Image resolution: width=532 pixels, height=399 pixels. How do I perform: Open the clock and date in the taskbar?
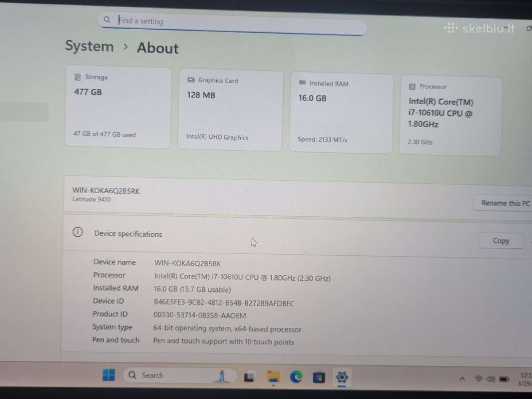pos(525,379)
